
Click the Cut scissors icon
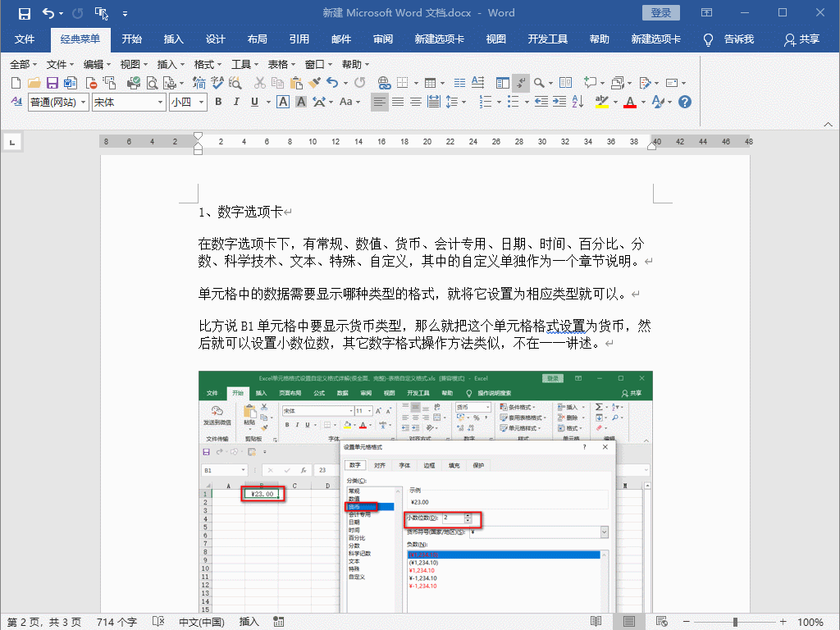(x=260, y=83)
